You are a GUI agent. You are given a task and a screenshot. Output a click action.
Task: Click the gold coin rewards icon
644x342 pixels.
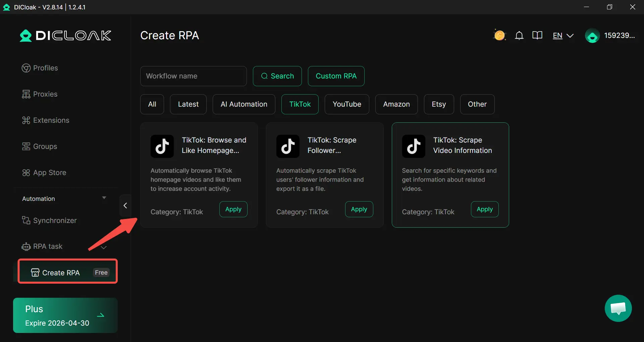[499, 36]
